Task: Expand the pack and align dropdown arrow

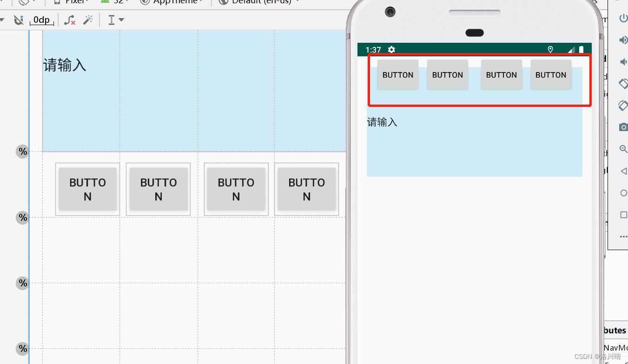Action: click(120, 20)
